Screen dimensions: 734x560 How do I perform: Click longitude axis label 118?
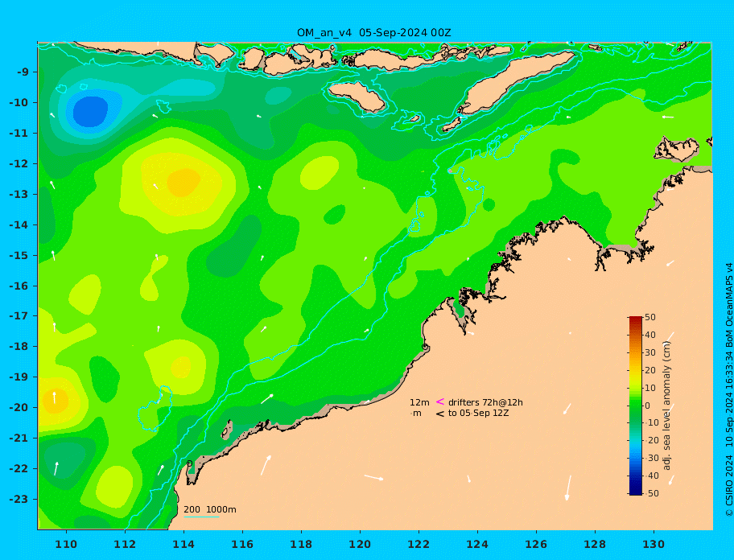point(301,544)
